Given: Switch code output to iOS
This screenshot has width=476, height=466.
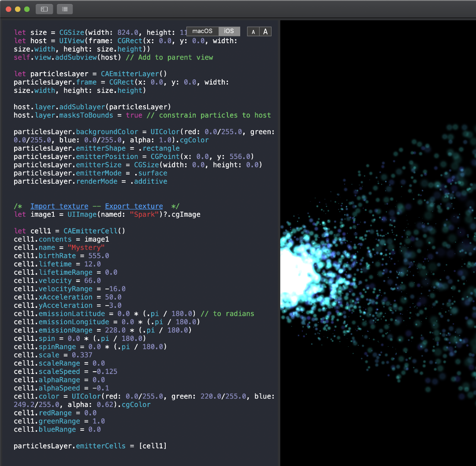Looking at the screenshot, I should coord(229,31).
